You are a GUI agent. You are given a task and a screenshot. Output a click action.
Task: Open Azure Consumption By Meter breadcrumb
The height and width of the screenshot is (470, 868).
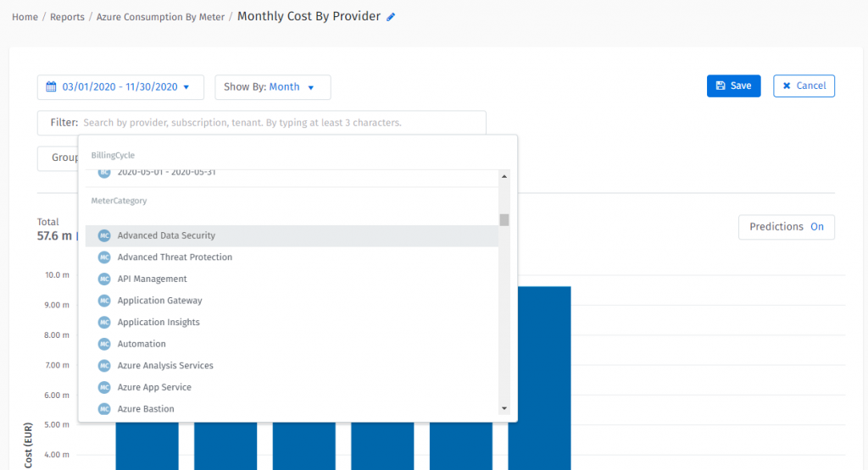(160, 17)
